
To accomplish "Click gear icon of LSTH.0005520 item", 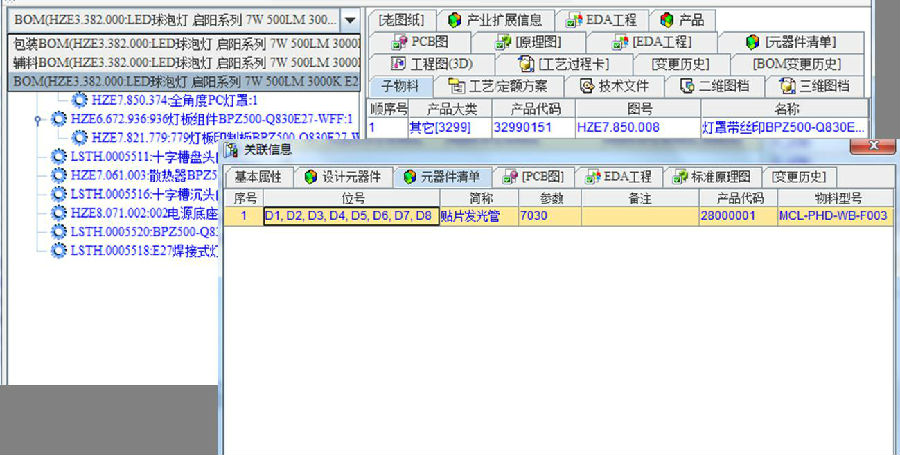I will [59, 232].
